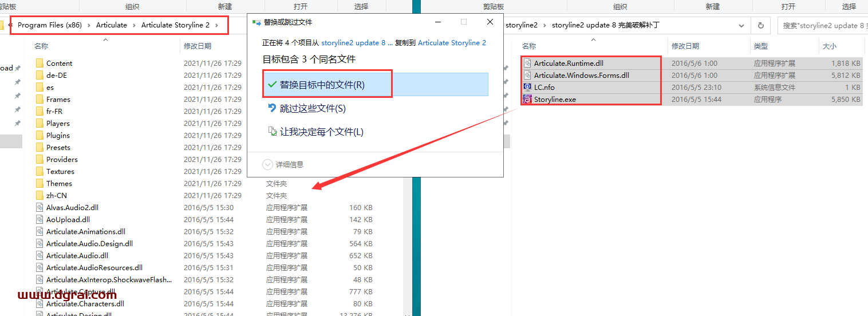Sort by 修改日期 column in left window

[198, 46]
